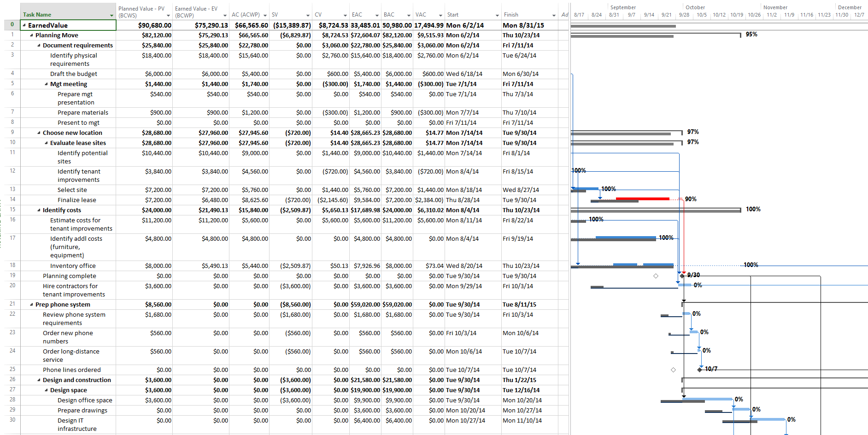Collapse the Planning Move summary task

point(31,35)
